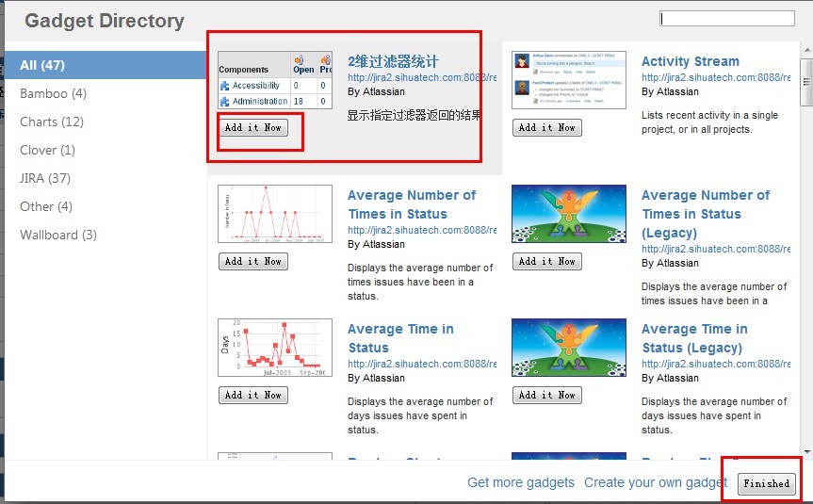Click the scrollbar down arrow
The height and width of the screenshot is (504, 813).
[806, 452]
